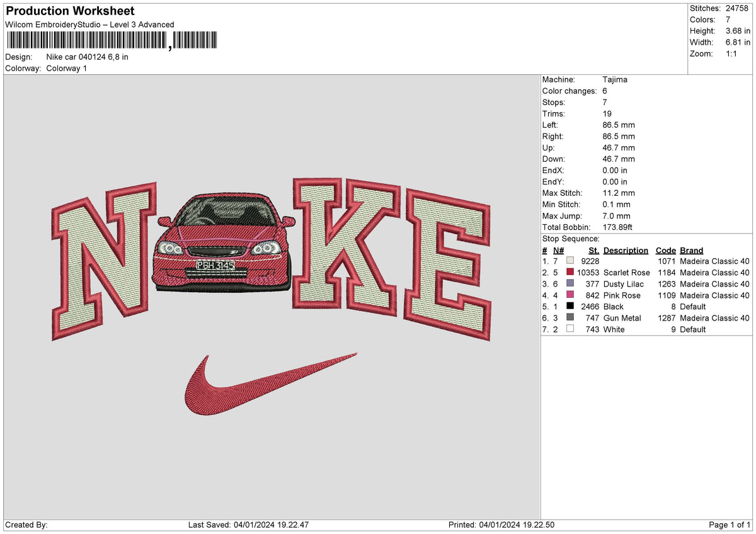Click stitch count "2466" in the Black row
Image resolution: width=756 pixels, height=534 pixels.
590,306
